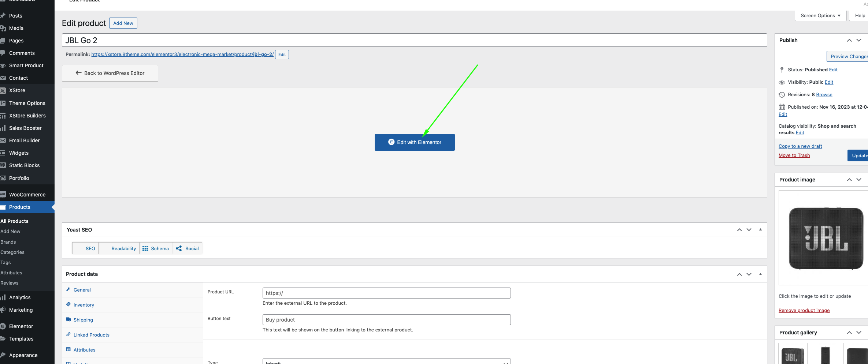868x364 pixels.
Task: Click Remove product image link
Action: pos(804,310)
